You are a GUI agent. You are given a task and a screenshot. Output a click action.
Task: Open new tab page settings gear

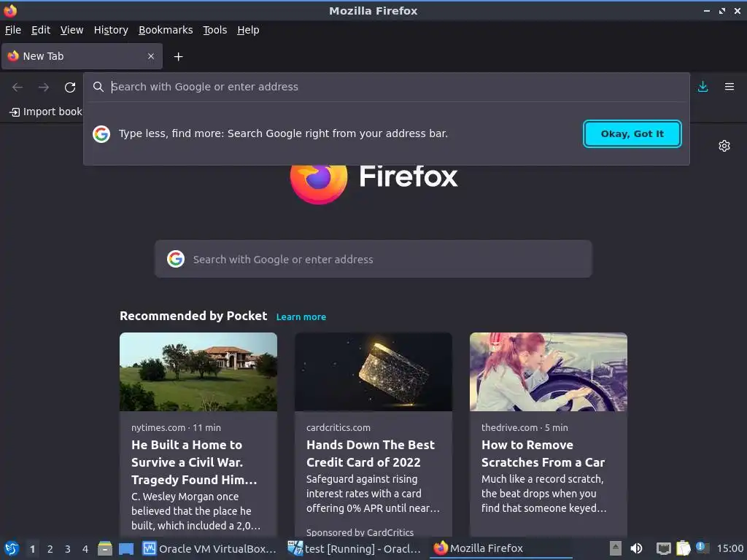tap(724, 146)
